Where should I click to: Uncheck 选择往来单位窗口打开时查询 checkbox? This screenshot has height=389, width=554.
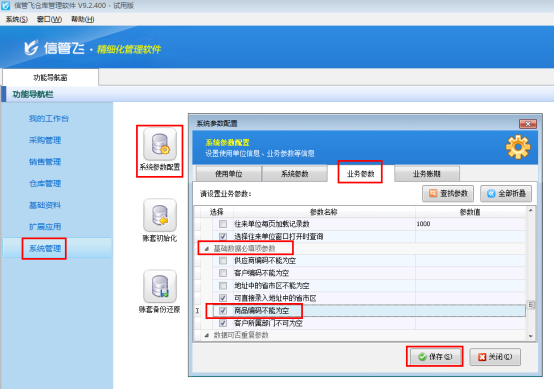(223, 236)
